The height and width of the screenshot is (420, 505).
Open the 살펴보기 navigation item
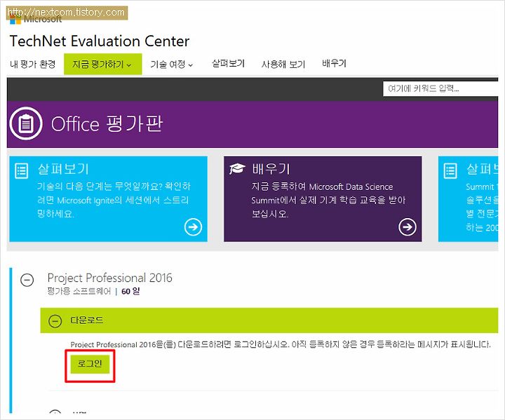228,63
